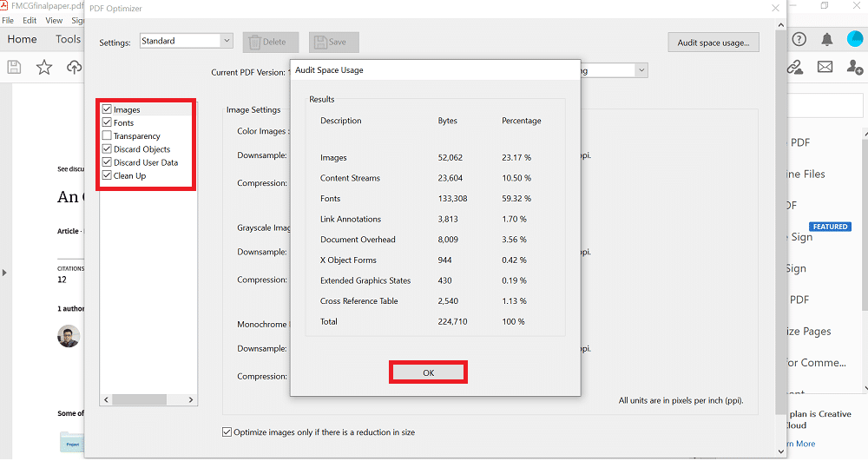The image size is (868, 461).
Task: Open the compatibility dropdown beside PDF version
Action: (641, 70)
